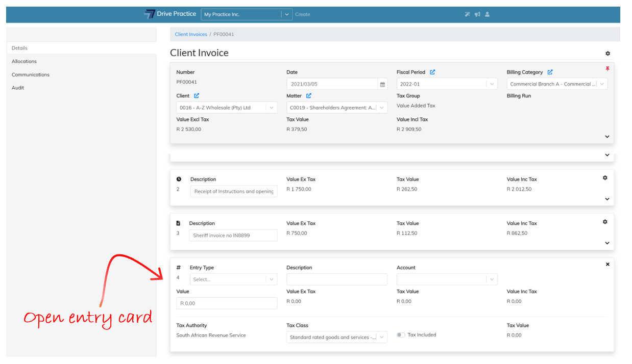Open the Client Invoice page settings gear
The image size is (632, 364).
point(607,54)
